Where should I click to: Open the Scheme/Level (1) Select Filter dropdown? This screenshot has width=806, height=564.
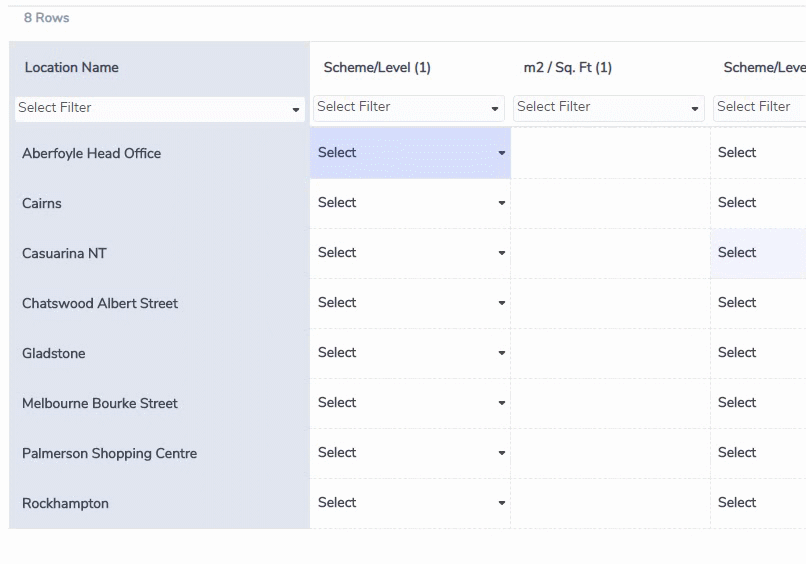coord(409,108)
